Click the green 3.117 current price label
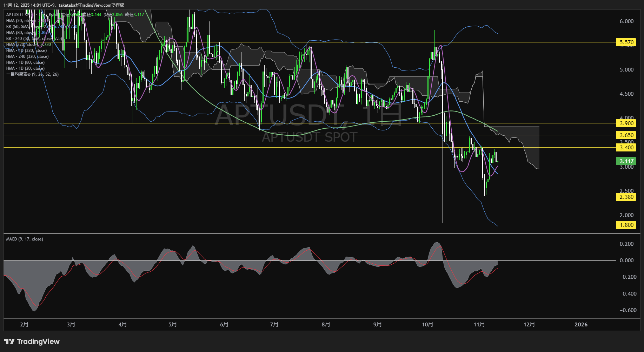The image size is (644, 352). pyautogui.click(x=626, y=161)
